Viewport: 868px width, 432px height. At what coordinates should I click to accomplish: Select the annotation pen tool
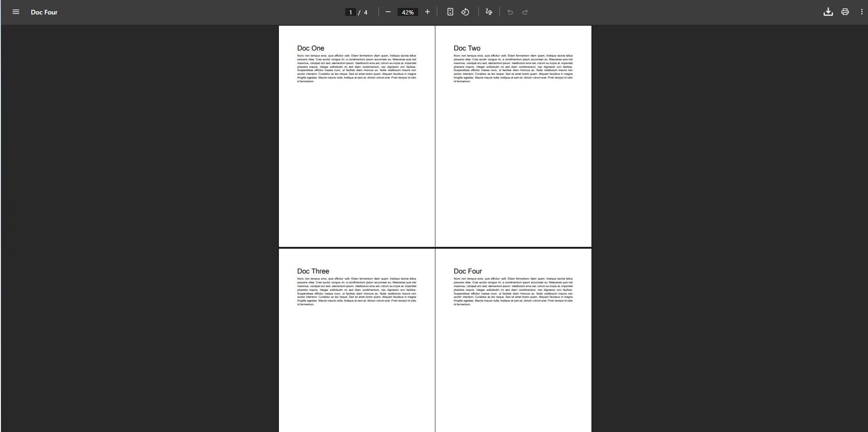point(489,12)
